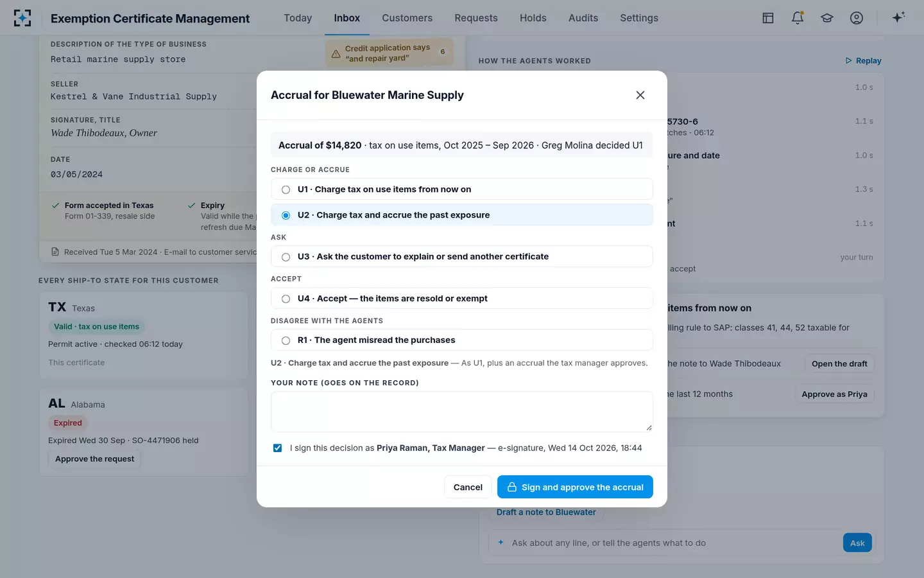Select U2 Charge tax and accrue past exposure
924x578 pixels.
click(462, 215)
